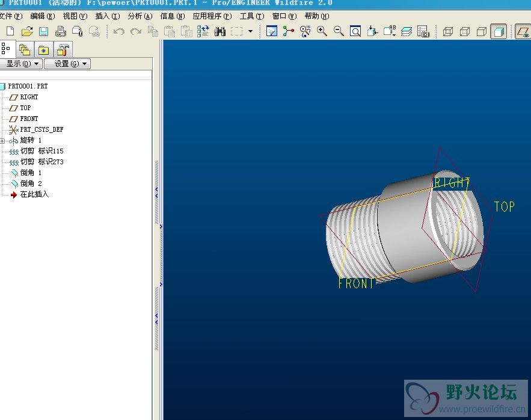
Task: Click the Paste icon in the toolbar
Action: click(x=170, y=31)
